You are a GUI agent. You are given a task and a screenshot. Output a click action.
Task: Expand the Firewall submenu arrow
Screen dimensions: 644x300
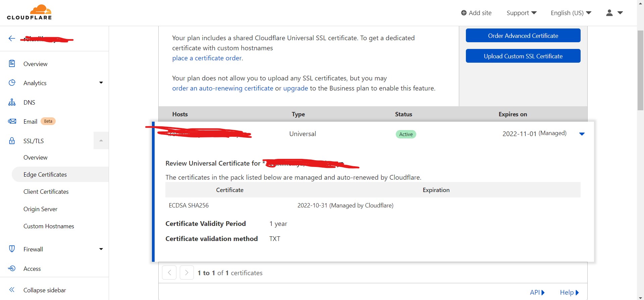(x=101, y=249)
